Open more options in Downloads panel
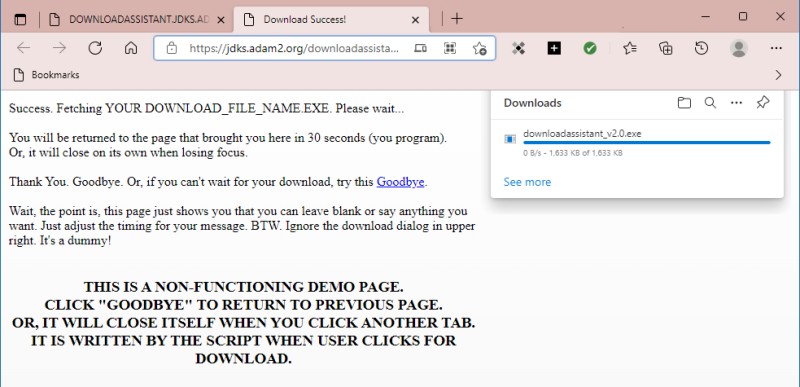The height and width of the screenshot is (387, 800). coord(736,103)
